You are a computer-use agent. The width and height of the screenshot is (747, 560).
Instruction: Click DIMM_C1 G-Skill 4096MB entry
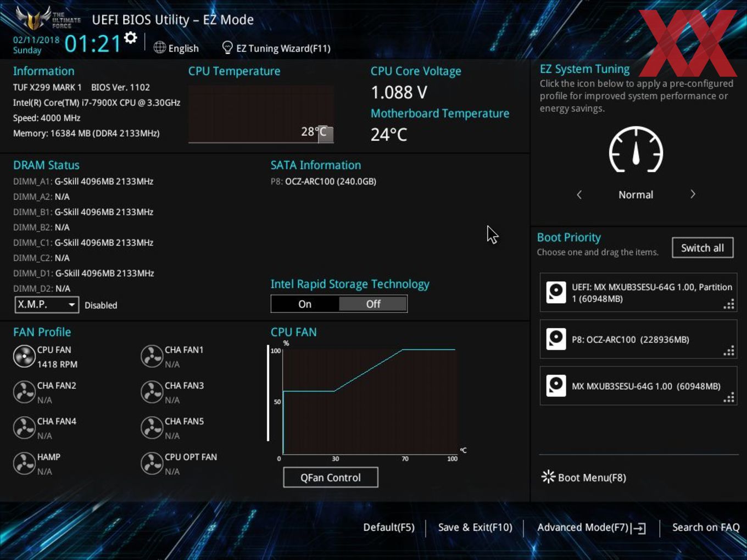pos(83,243)
